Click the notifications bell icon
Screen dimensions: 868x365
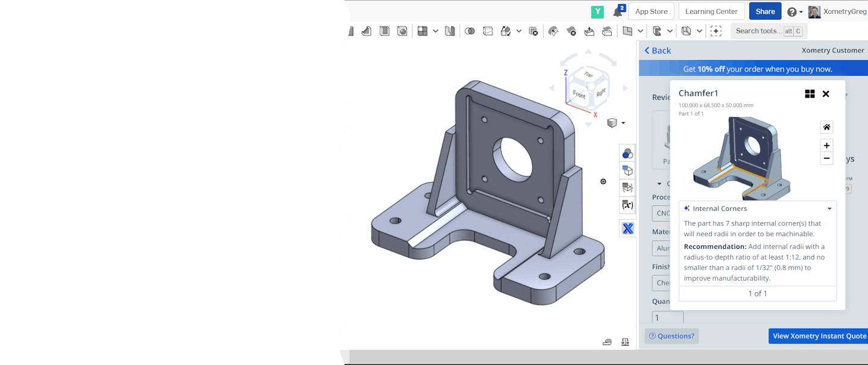click(x=618, y=11)
